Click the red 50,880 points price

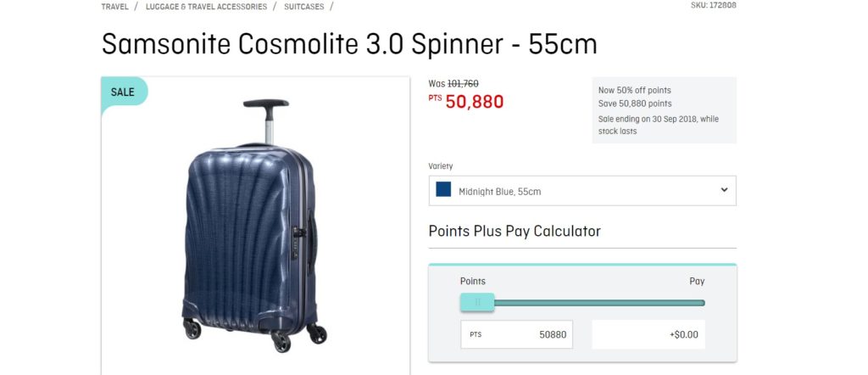pos(475,102)
